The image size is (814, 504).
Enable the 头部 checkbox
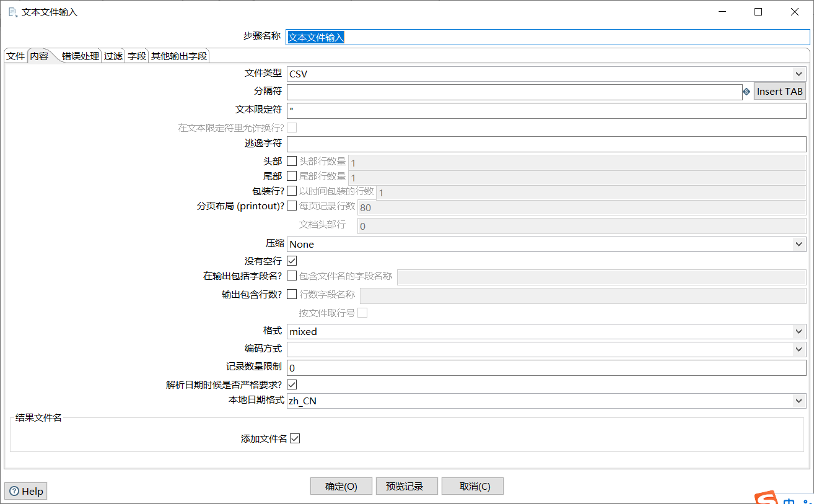pyautogui.click(x=292, y=160)
